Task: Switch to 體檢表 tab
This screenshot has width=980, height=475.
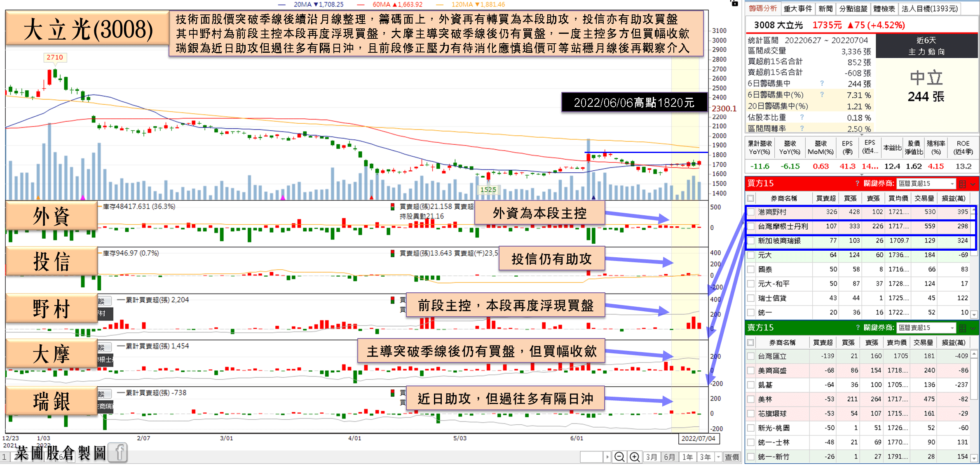Action: pos(884,8)
